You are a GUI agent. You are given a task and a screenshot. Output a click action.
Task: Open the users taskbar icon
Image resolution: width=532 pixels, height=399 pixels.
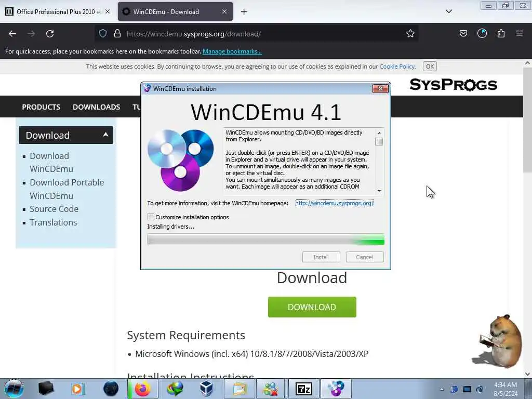point(271,389)
